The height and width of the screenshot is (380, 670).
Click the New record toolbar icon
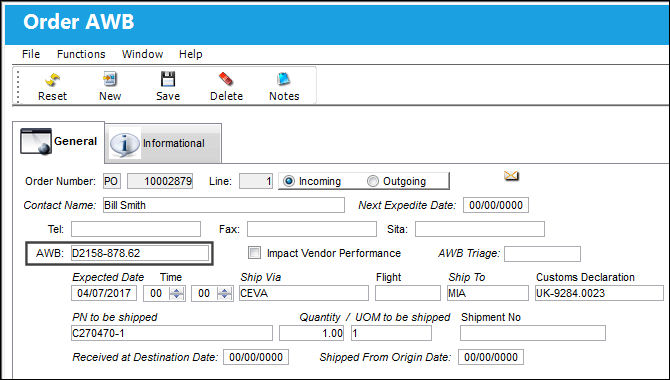(x=110, y=79)
